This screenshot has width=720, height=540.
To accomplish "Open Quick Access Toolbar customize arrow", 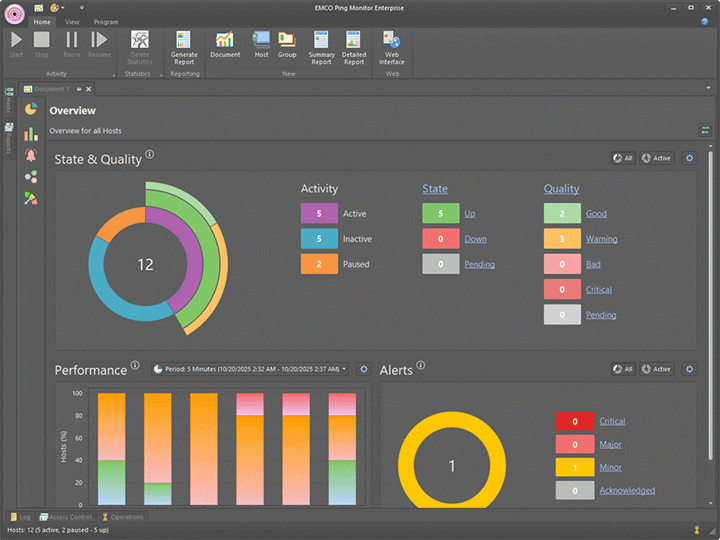I will 82,8.
